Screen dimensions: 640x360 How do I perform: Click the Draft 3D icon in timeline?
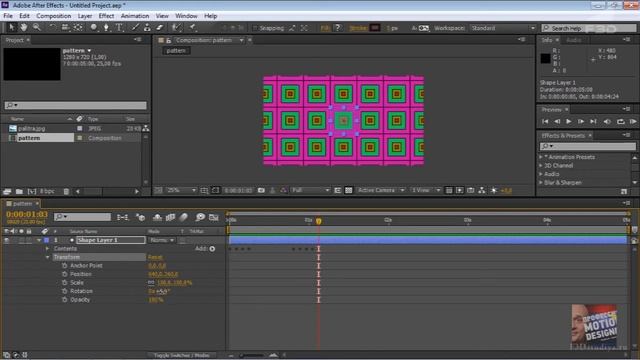tap(140, 217)
